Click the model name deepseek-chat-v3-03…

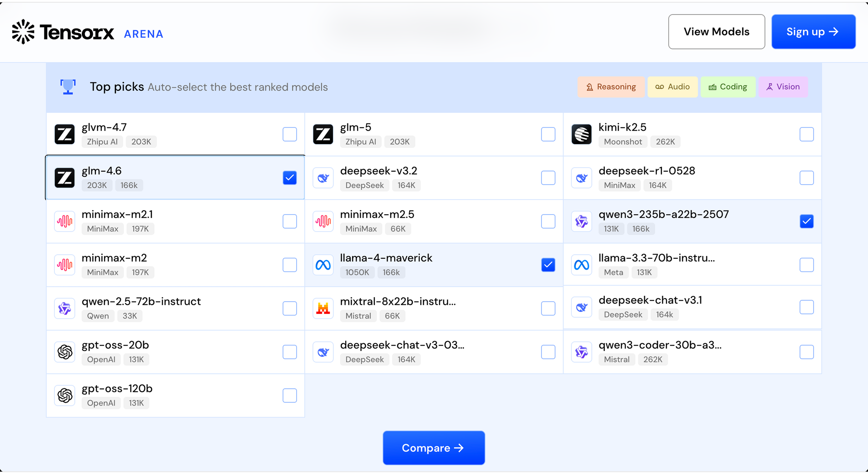(x=402, y=345)
